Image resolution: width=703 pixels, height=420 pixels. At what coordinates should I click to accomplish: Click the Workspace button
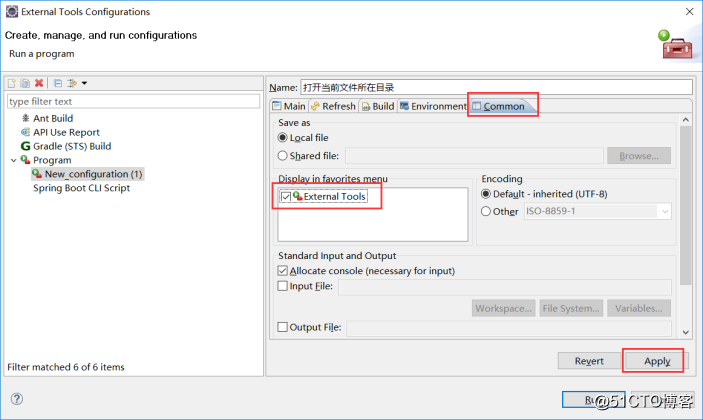[x=503, y=308]
